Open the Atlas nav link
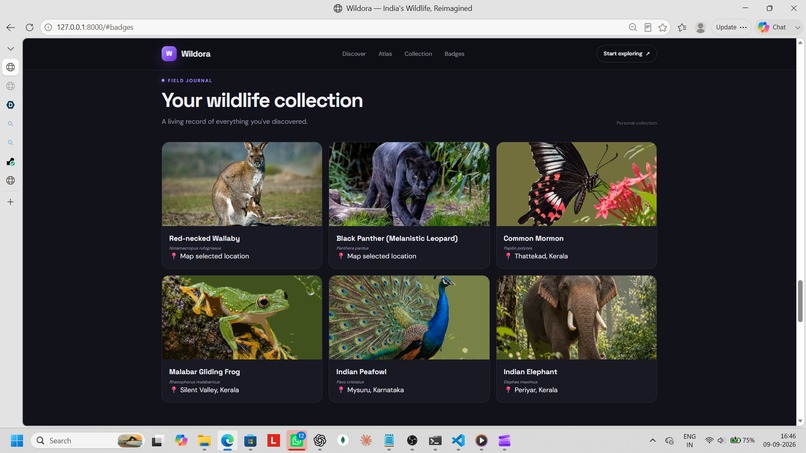The image size is (806, 453). tap(385, 53)
